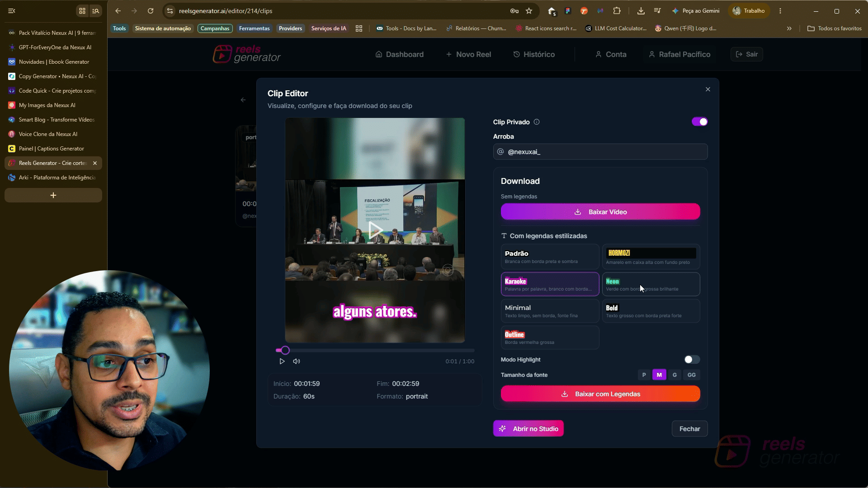Open browser three-dot menu
This screenshot has width=868, height=488.
[x=780, y=11]
